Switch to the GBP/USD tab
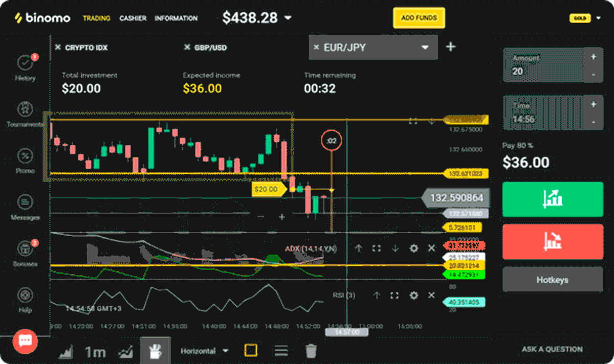614x364 pixels. 210,48
